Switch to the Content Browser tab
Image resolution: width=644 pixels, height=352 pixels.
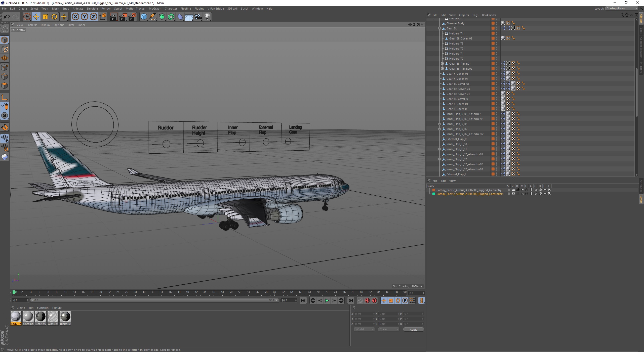tap(641, 47)
